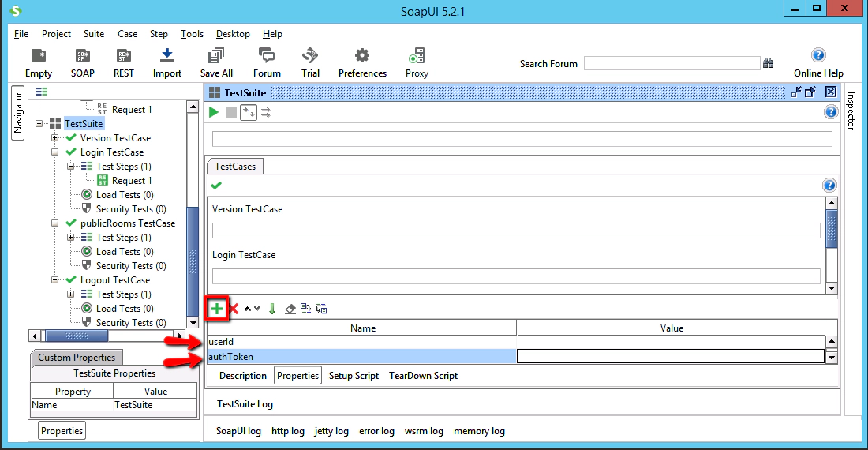Screen dimensions: 868x450
Task: Select sequential test case run mode
Action: (249, 112)
